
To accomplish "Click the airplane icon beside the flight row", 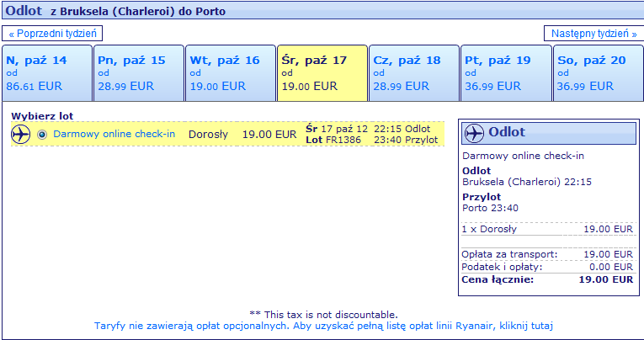I will coord(20,135).
